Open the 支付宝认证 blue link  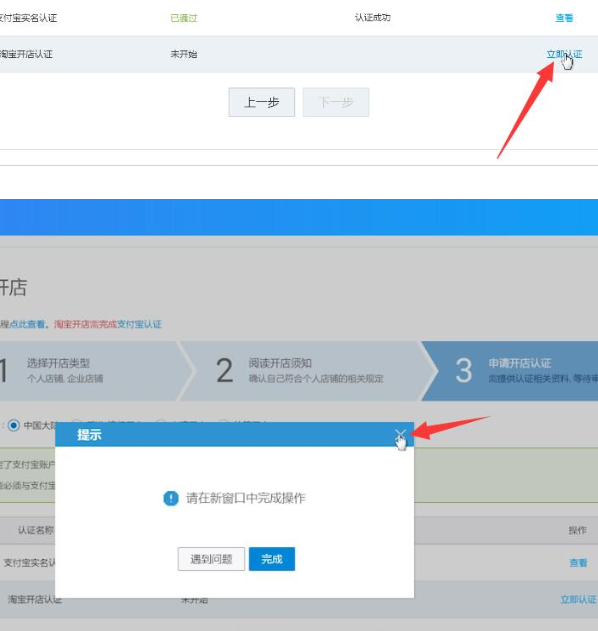139,324
